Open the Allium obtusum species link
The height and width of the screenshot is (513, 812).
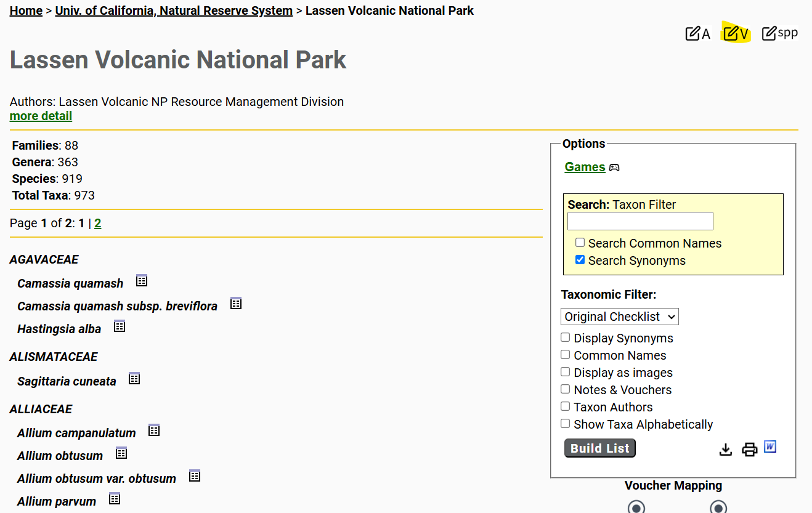coord(60,456)
